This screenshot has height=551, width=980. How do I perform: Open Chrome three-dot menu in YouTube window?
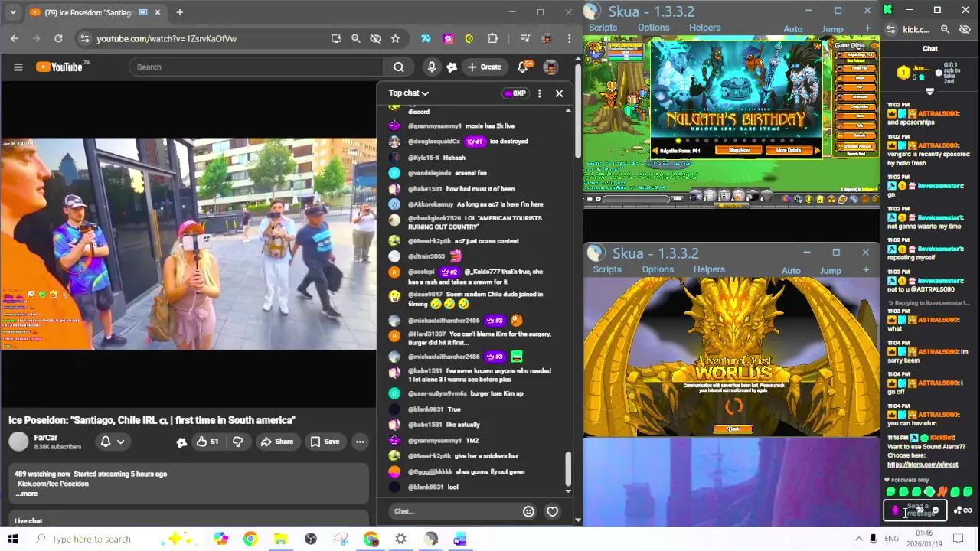pyautogui.click(x=569, y=38)
